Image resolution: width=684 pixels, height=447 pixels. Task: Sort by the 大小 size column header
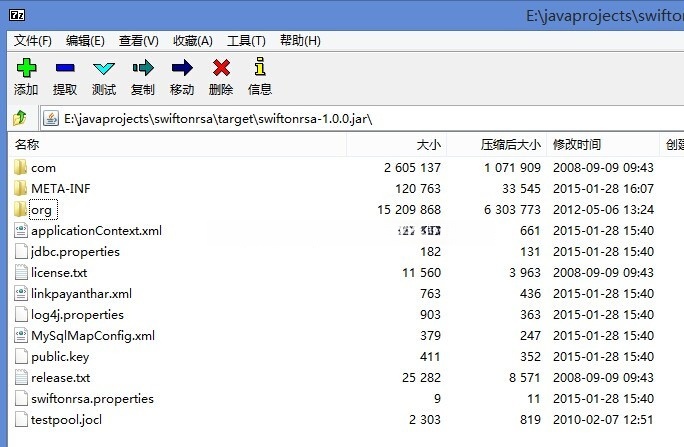click(397, 145)
